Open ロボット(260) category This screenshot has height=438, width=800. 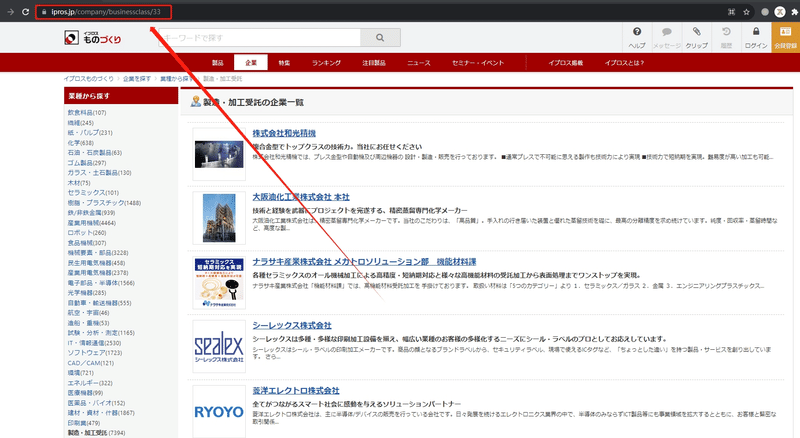coord(87,232)
